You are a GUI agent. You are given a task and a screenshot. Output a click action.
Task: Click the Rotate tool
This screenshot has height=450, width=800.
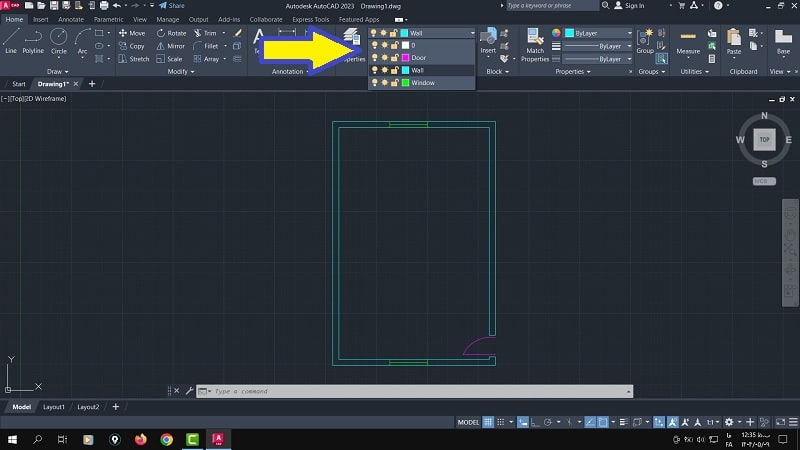click(x=171, y=33)
